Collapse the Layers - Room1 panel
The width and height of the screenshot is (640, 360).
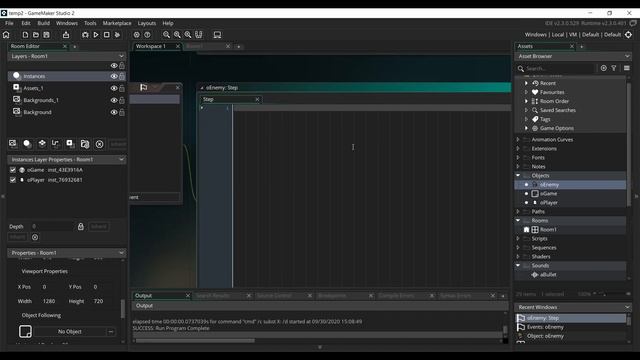pyautogui.click(x=121, y=56)
